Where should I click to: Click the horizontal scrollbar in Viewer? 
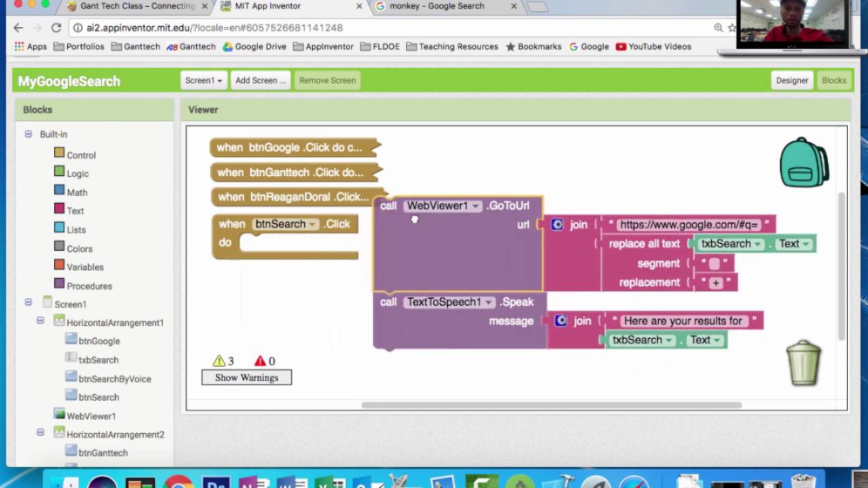551,405
